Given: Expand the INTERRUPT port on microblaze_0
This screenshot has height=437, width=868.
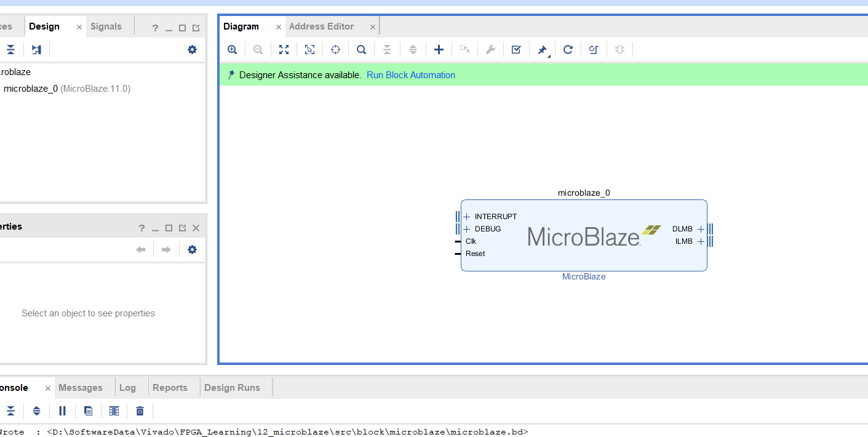Looking at the screenshot, I should 466,217.
